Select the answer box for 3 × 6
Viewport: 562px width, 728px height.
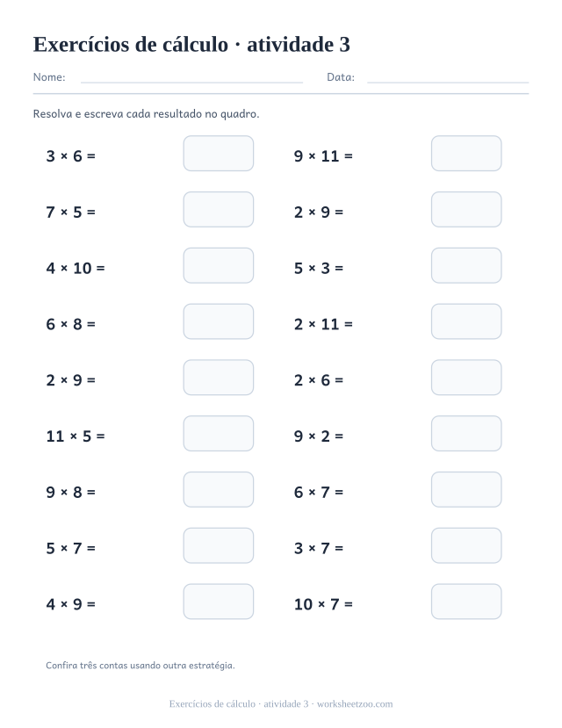(x=219, y=153)
